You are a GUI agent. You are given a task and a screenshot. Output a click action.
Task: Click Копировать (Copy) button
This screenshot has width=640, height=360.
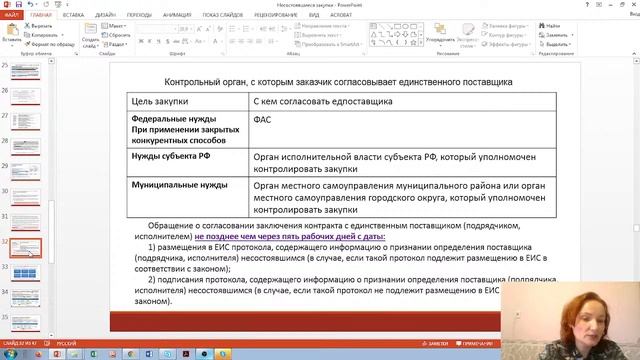[x=41, y=35]
